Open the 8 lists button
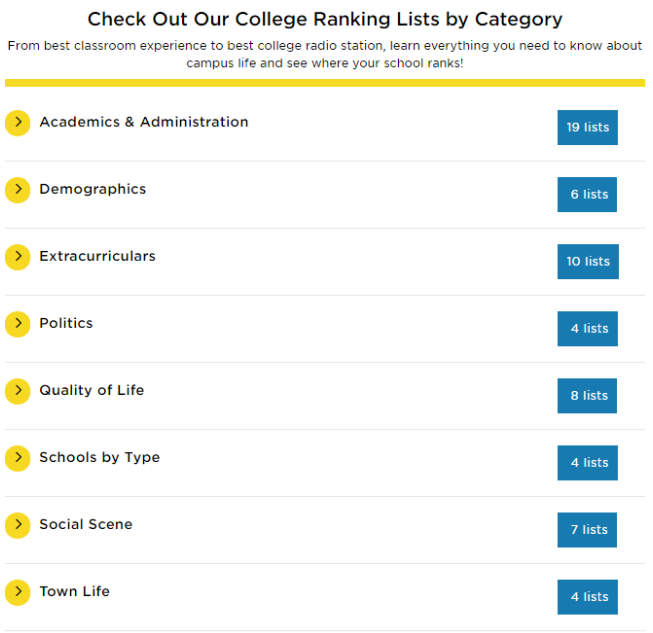Viewport: 653px width, 633px height. (587, 396)
